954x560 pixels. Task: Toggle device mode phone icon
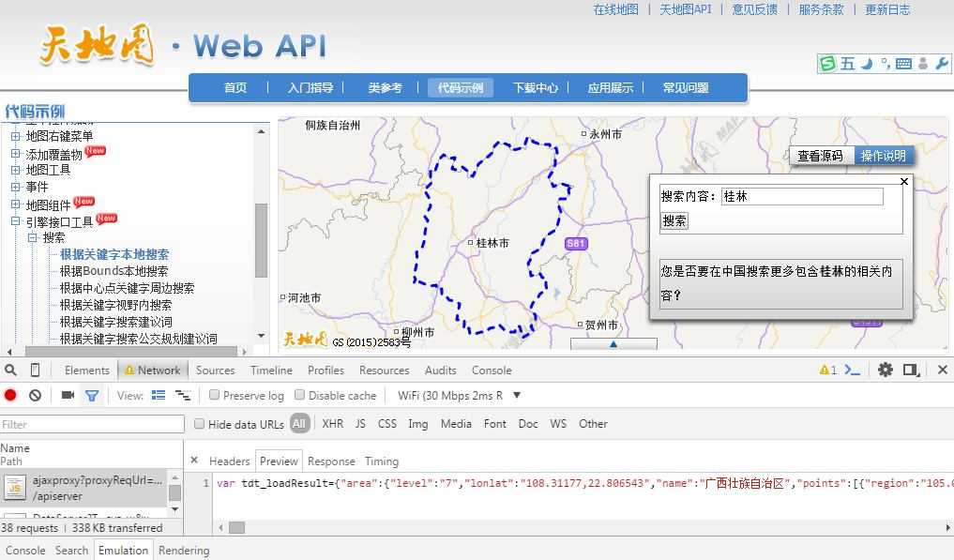(x=36, y=371)
